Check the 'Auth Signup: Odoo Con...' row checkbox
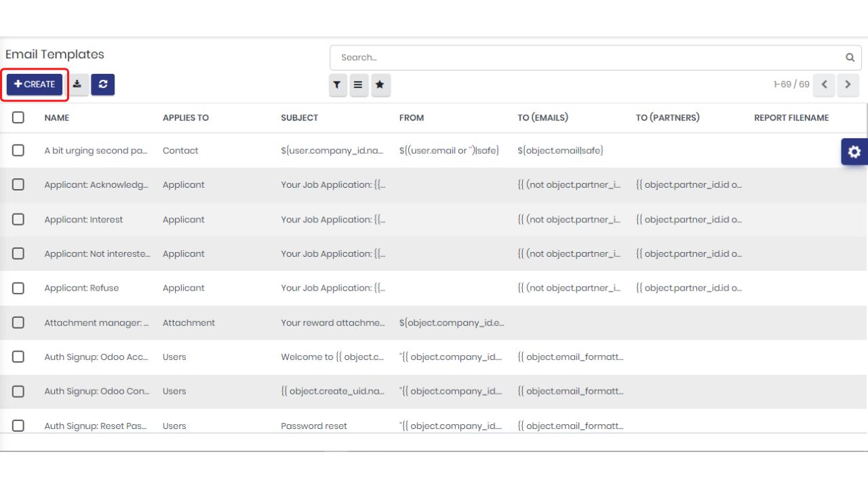Screen dimensions: 868x488 point(18,391)
